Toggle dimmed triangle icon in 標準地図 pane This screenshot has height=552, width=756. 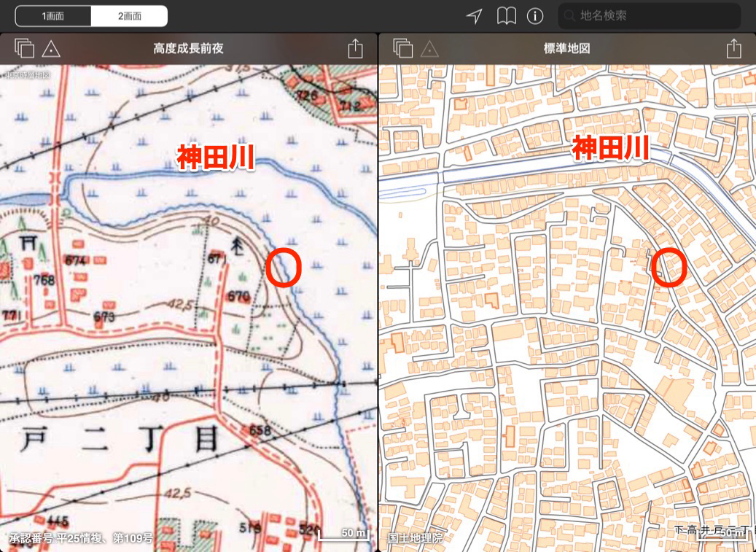[429, 49]
